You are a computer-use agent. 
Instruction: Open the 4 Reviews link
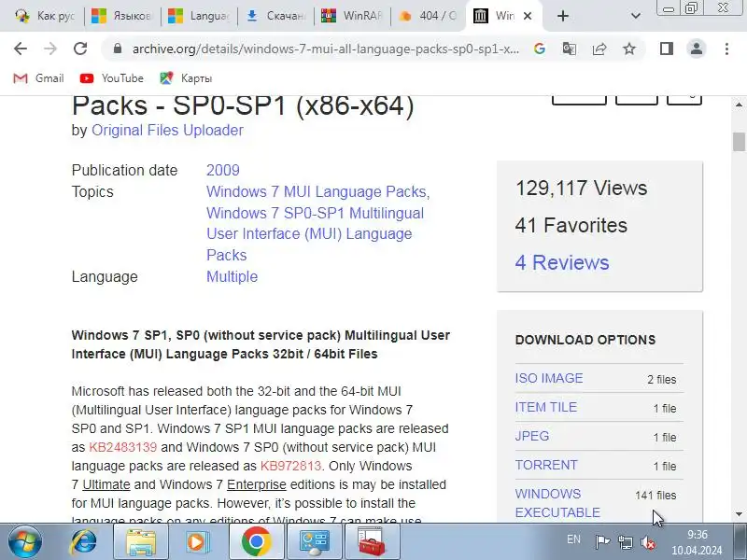pyautogui.click(x=562, y=262)
